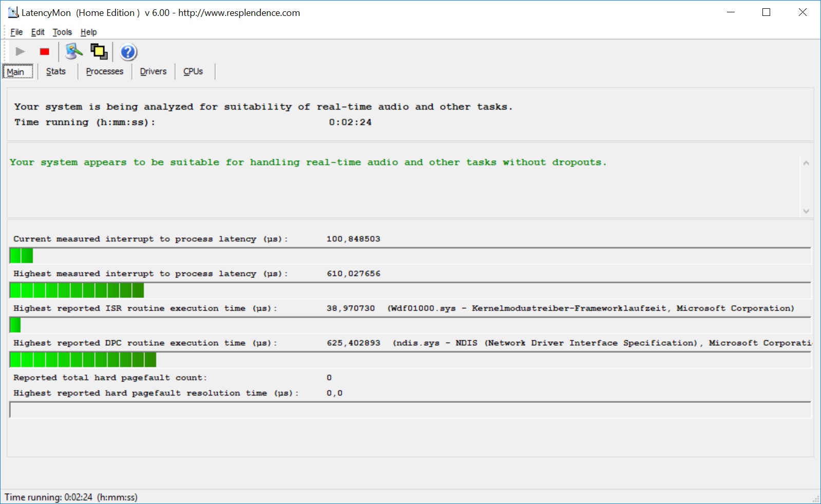Click the DPC execution value 625,402893
821x504 pixels.
click(353, 343)
